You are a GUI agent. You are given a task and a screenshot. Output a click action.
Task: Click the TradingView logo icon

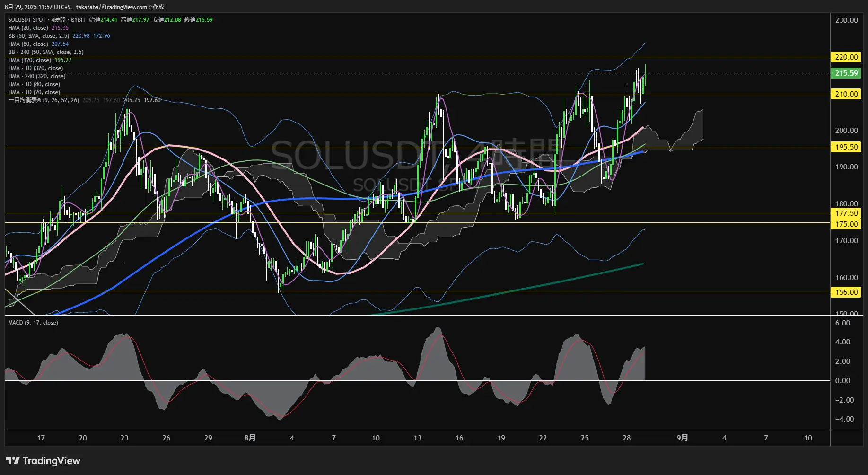[x=12, y=461]
